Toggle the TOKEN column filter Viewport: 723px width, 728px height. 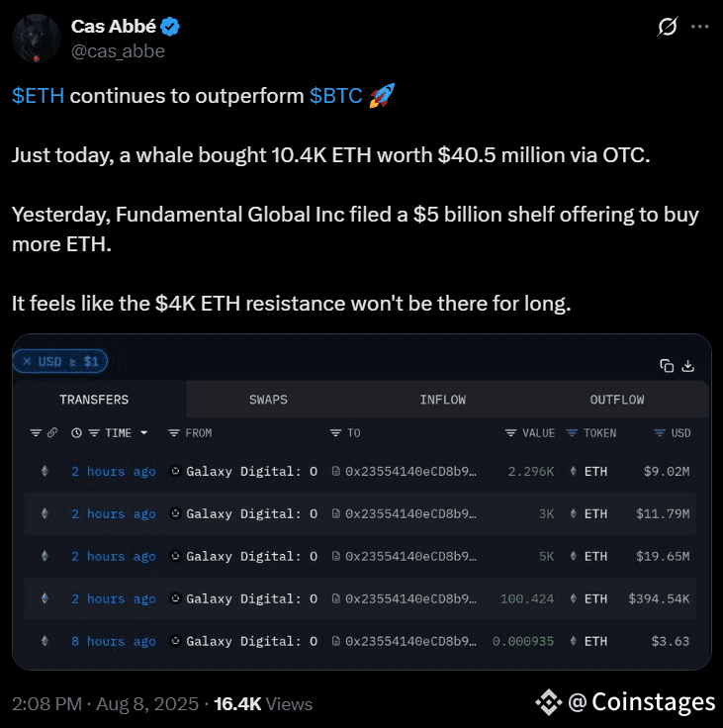pos(572,433)
